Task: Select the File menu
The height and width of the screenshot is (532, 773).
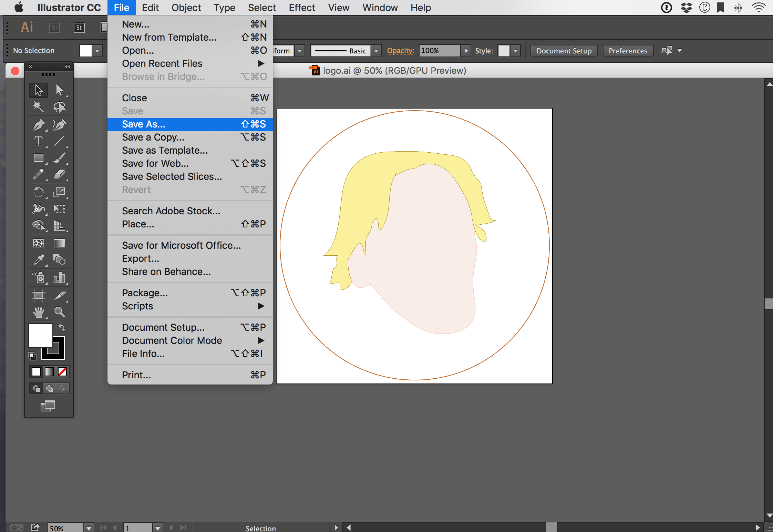Action: pyautogui.click(x=122, y=8)
